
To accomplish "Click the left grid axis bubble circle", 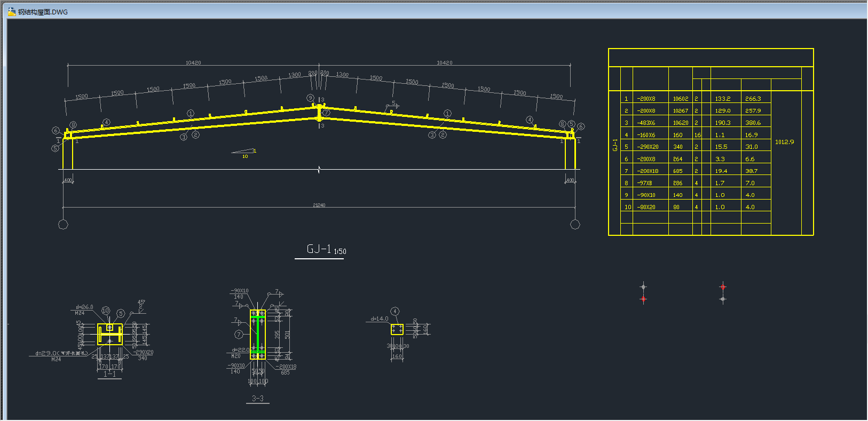I will [63, 225].
